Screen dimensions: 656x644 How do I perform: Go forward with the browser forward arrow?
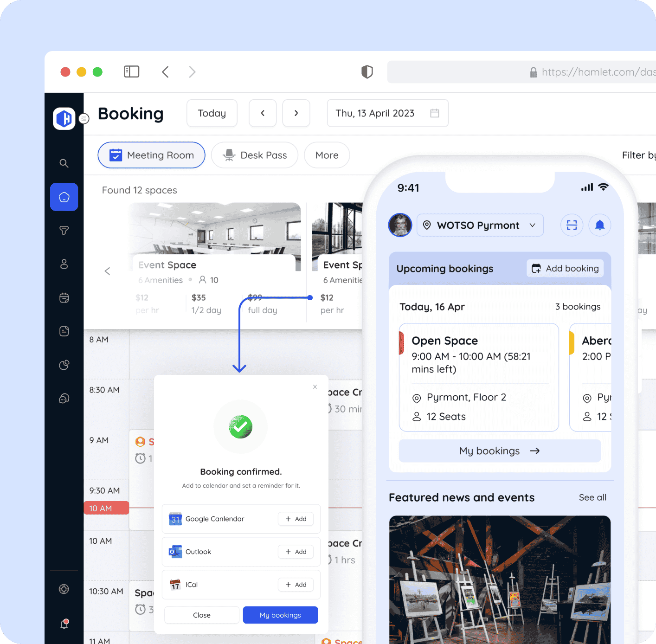192,72
